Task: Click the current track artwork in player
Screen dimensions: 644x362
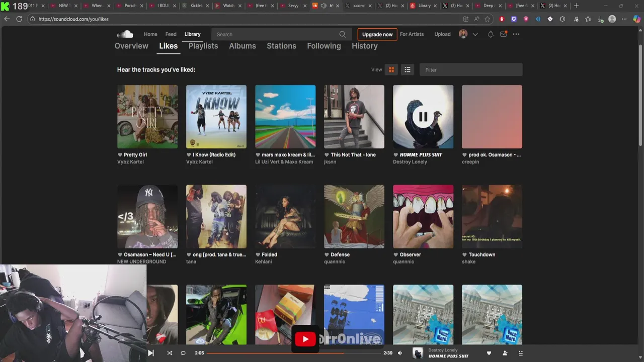Action: (418, 353)
